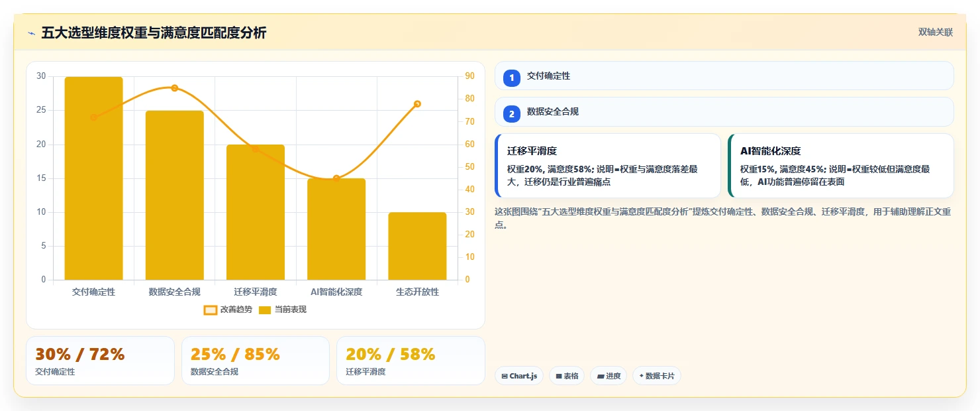This screenshot has width=980, height=411.
Task: Click the AI智能化深度 bar in the chart
Action: [336, 229]
